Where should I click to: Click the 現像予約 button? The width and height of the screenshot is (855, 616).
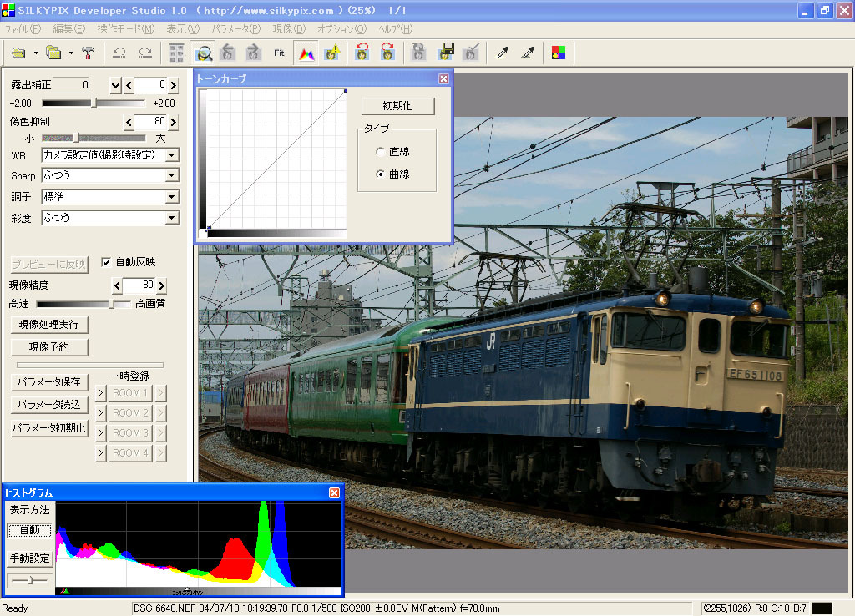[x=49, y=347]
